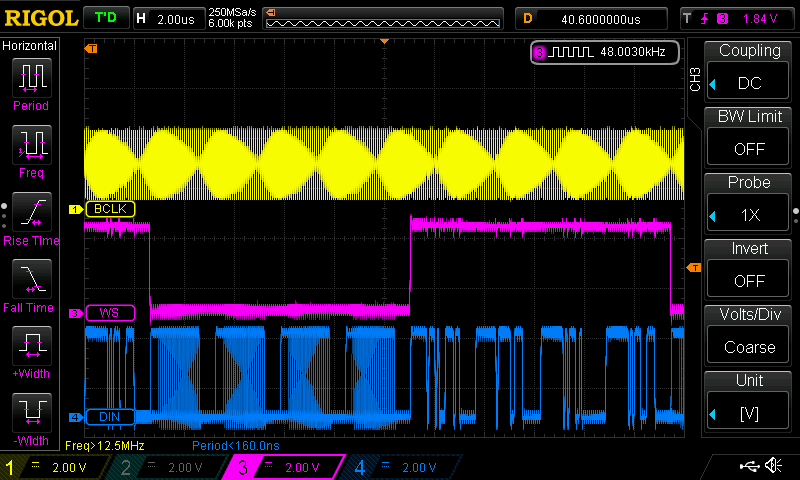The height and width of the screenshot is (480, 800).
Task: Click the D 40.6000000us delay field
Action: tap(591, 18)
